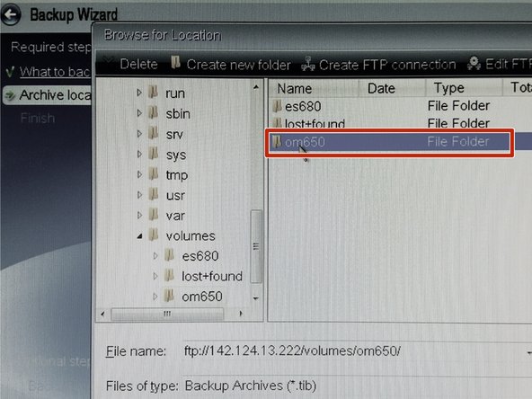Image resolution: width=532 pixels, height=399 pixels.
Task: Click the tree vertical scrollbar thumb
Action: click(256, 246)
